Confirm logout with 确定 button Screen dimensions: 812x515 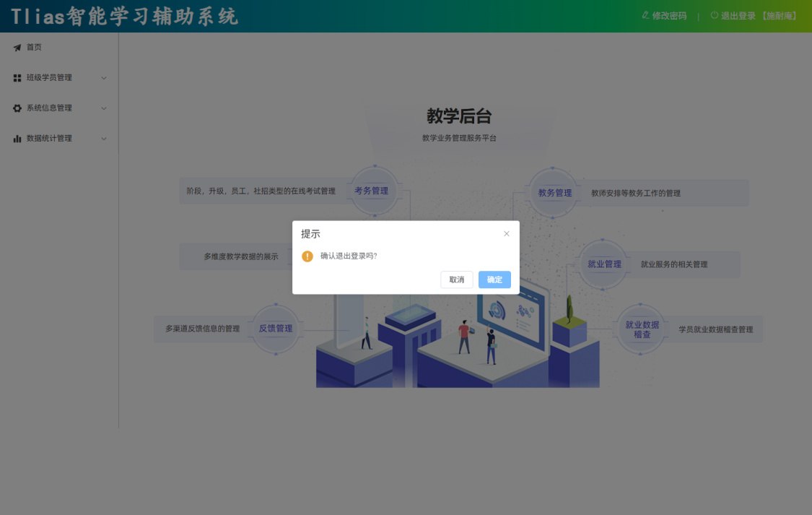494,280
